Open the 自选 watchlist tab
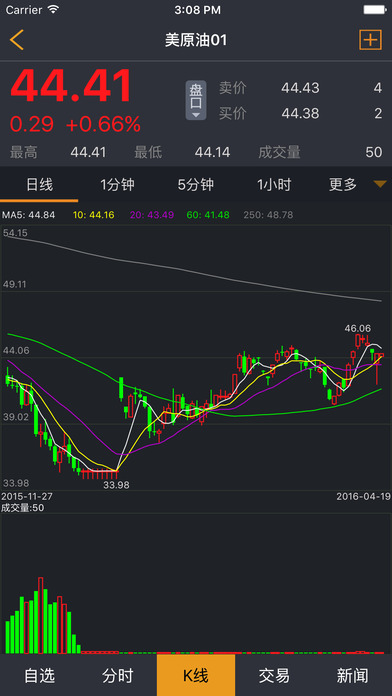The image size is (392, 696). point(39,675)
